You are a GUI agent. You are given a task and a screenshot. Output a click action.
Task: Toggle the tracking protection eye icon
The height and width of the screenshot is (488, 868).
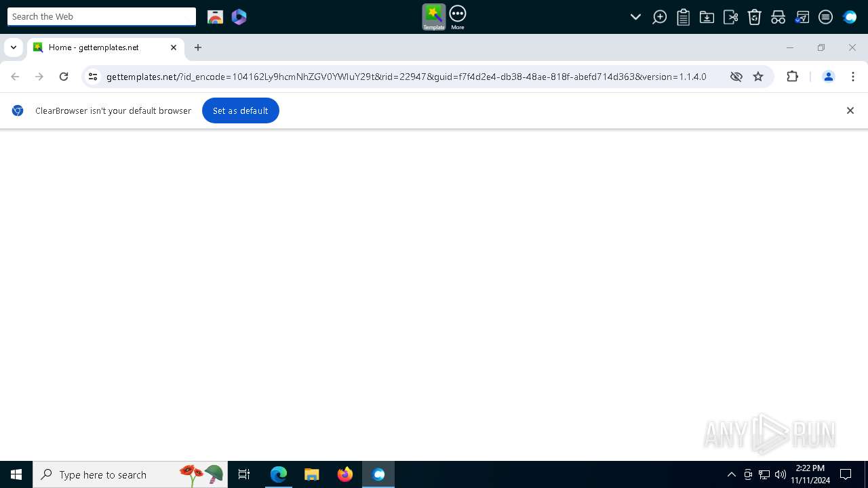point(736,77)
